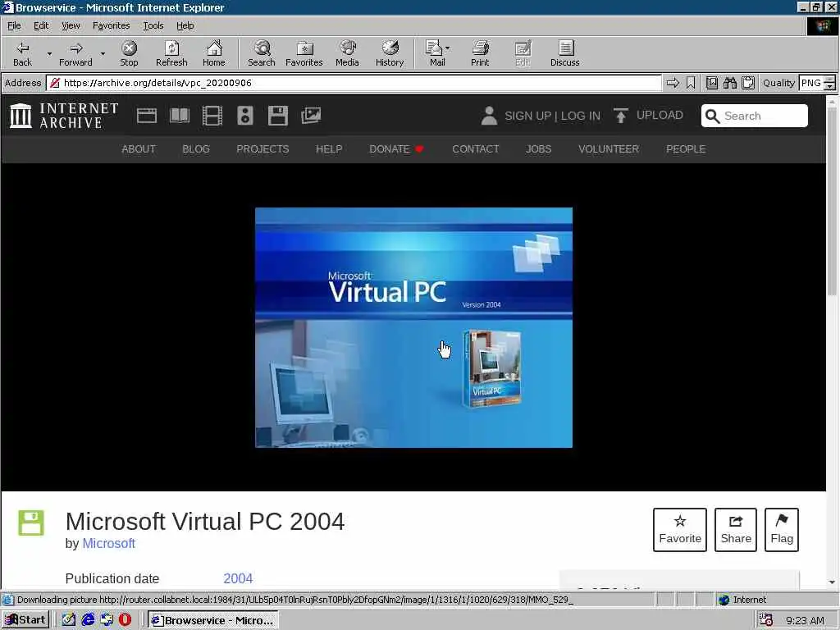The height and width of the screenshot is (630, 840).
Task: Click the Share button
Action: [x=736, y=530]
